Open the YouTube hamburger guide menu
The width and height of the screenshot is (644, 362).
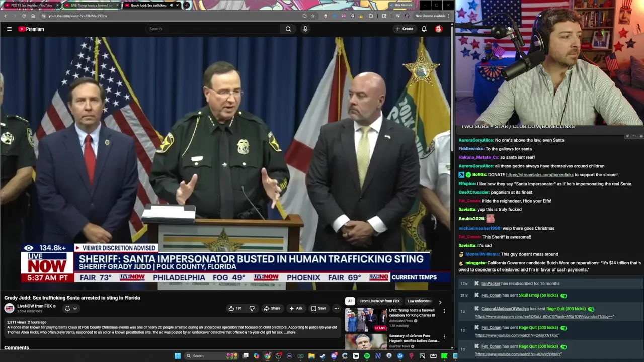point(9,29)
